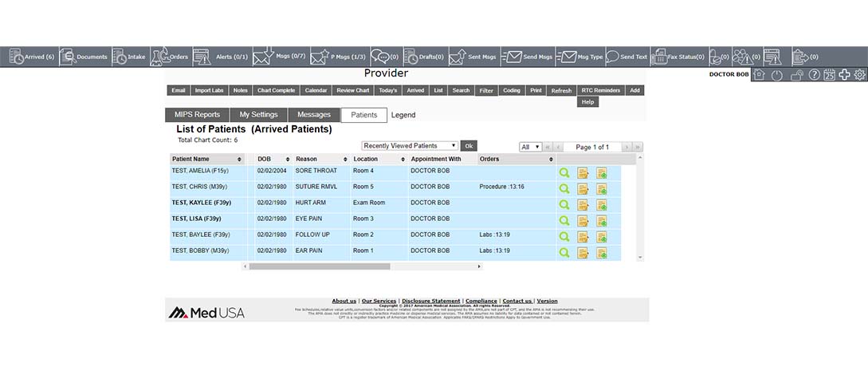Click the help question mark icon
The image size is (868, 371).
coord(814,75)
